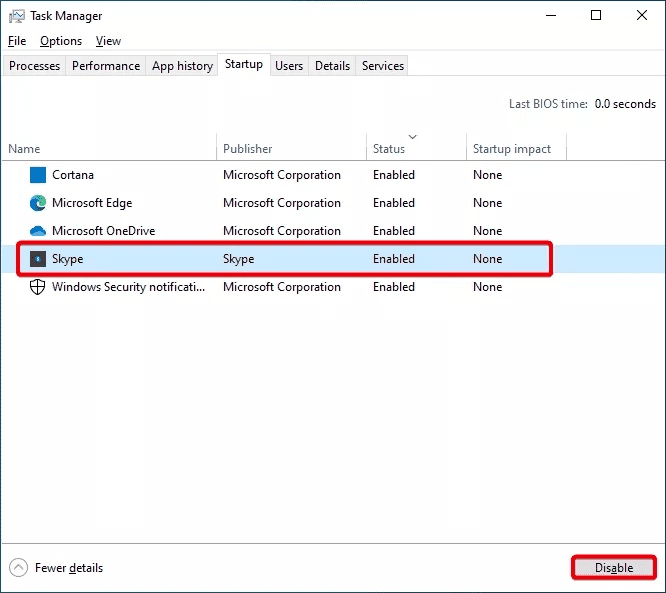Sort by the Status column header

(416, 148)
